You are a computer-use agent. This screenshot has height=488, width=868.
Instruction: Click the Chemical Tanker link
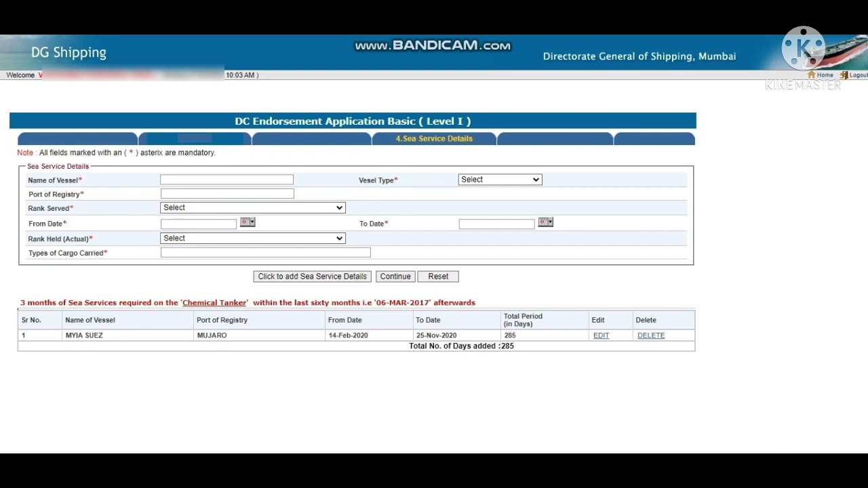click(x=214, y=303)
